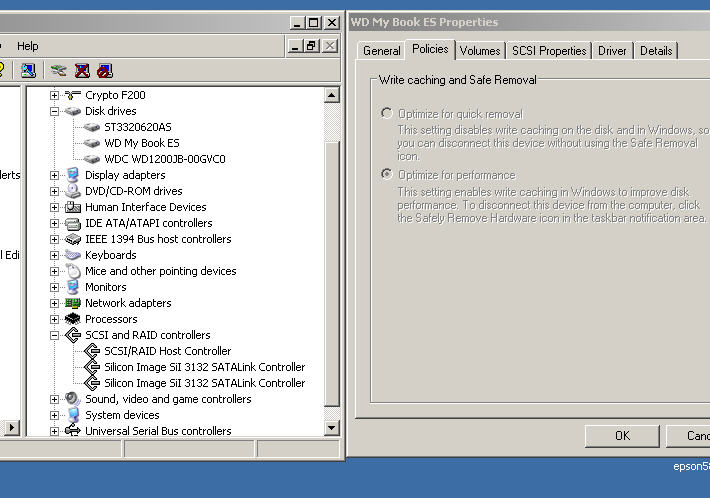The width and height of the screenshot is (710, 498).
Task: Select the first Silicon Image SiI 3132 SATALink Controller
Action: point(205,367)
